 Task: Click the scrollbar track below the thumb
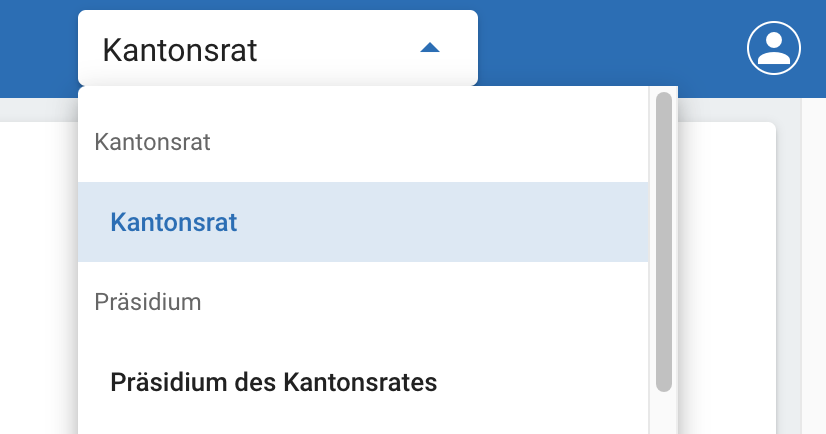(663, 414)
